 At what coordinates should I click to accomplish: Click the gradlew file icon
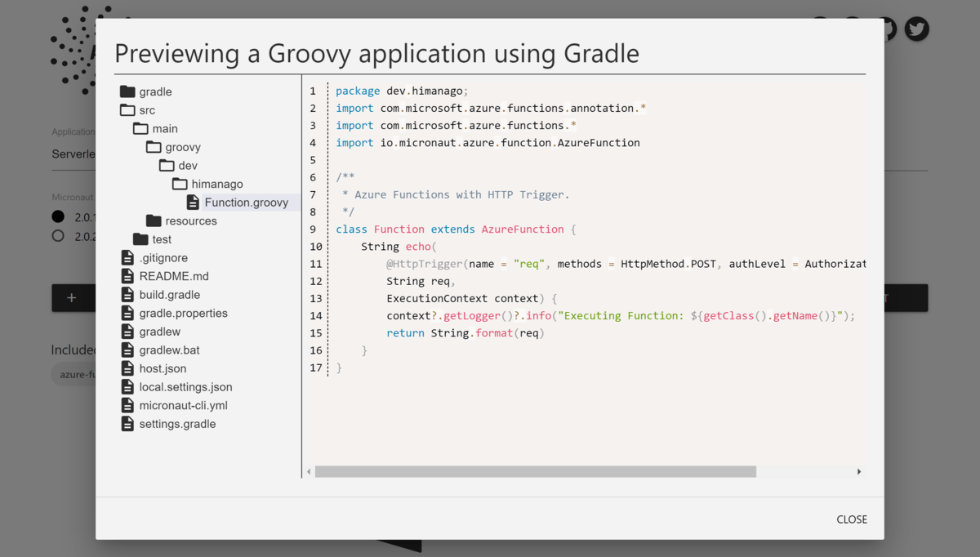(x=127, y=332)
